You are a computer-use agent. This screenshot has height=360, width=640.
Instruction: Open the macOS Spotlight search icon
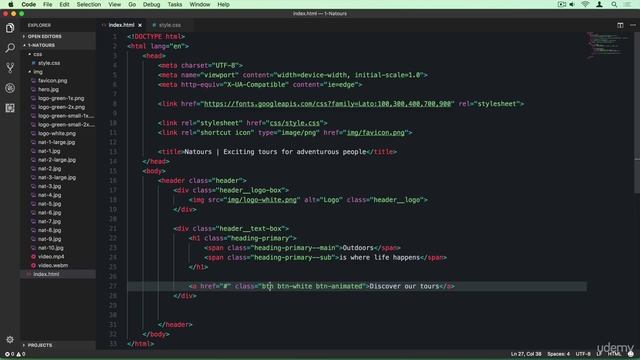click(614, 4)
